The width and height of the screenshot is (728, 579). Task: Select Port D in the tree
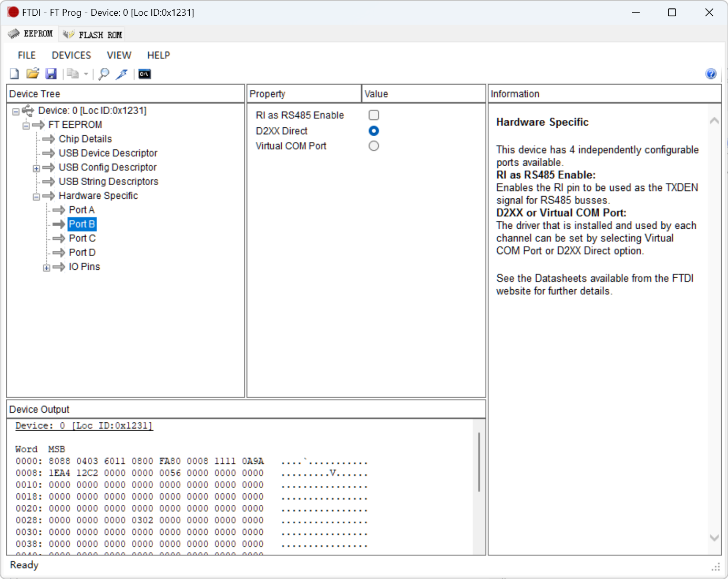(82, 252)
